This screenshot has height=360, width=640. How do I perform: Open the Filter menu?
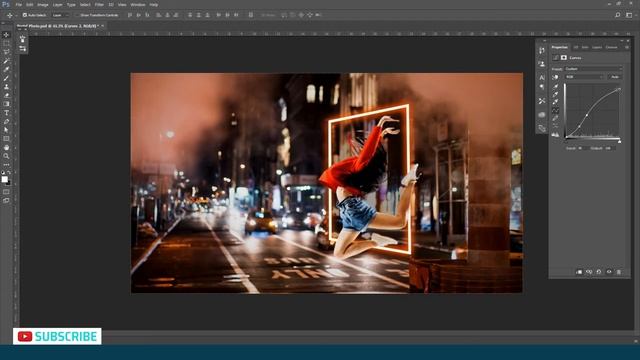tap(99, 4)
